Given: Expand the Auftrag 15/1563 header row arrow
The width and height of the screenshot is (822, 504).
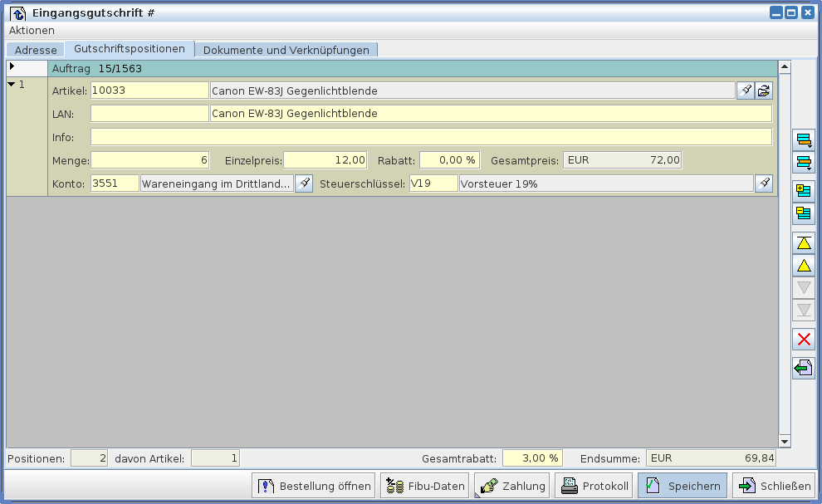Looking at the screenshot, I should click(x=12, y=66).
